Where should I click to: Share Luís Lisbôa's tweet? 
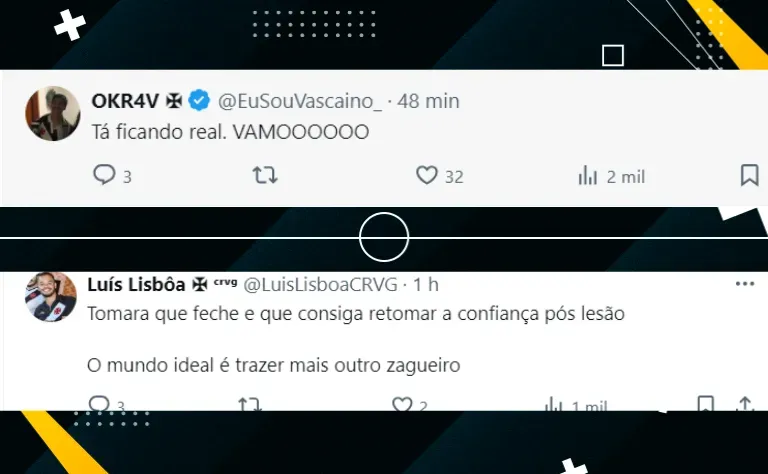point(744,404)
